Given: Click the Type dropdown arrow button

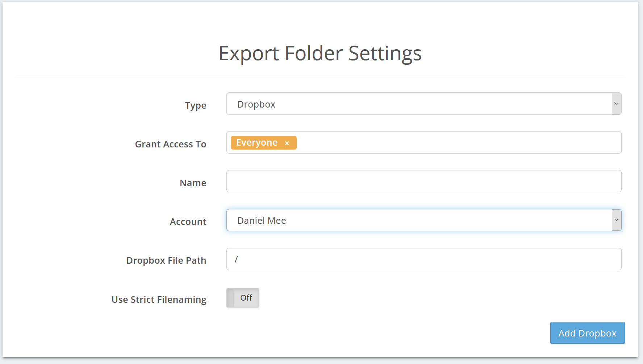Looking at the screenshot, I should point(616,104).
